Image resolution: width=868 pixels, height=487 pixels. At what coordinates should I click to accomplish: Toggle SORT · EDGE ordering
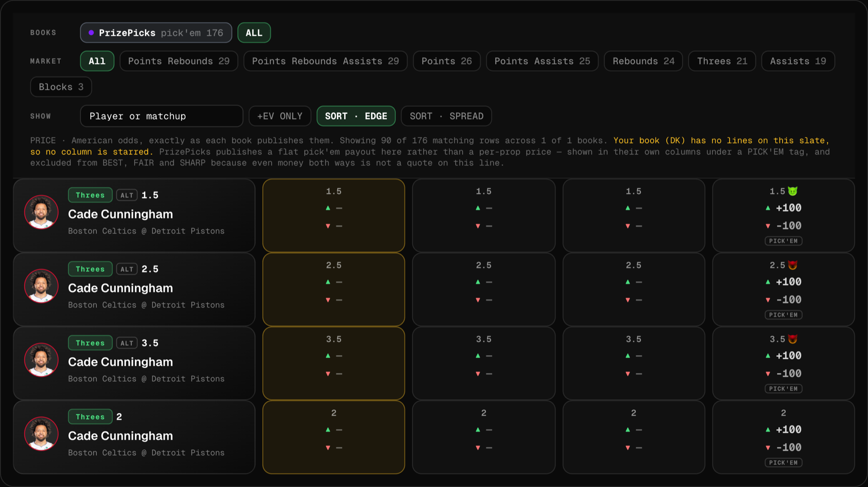tap(356, 116)
